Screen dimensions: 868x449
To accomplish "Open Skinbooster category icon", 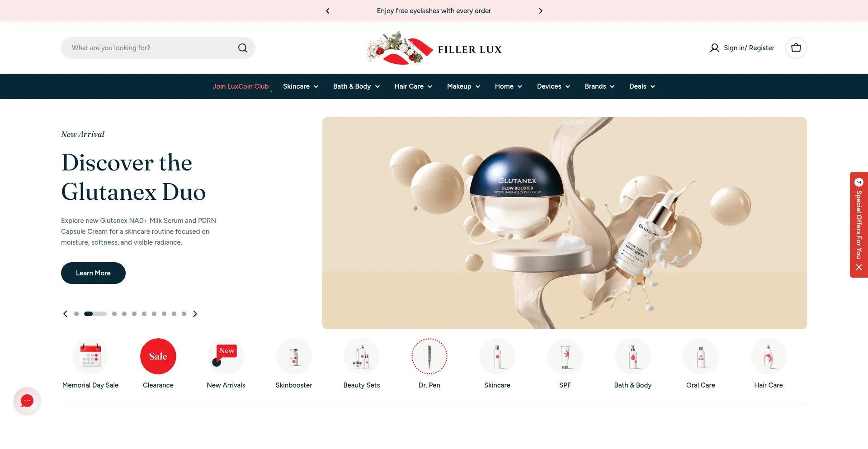I will coord(294,356).
